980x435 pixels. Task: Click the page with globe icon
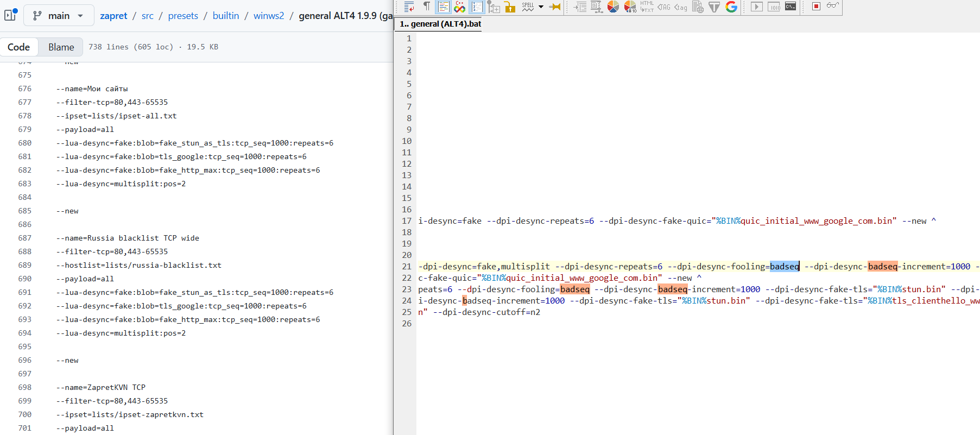pos(698,7)
